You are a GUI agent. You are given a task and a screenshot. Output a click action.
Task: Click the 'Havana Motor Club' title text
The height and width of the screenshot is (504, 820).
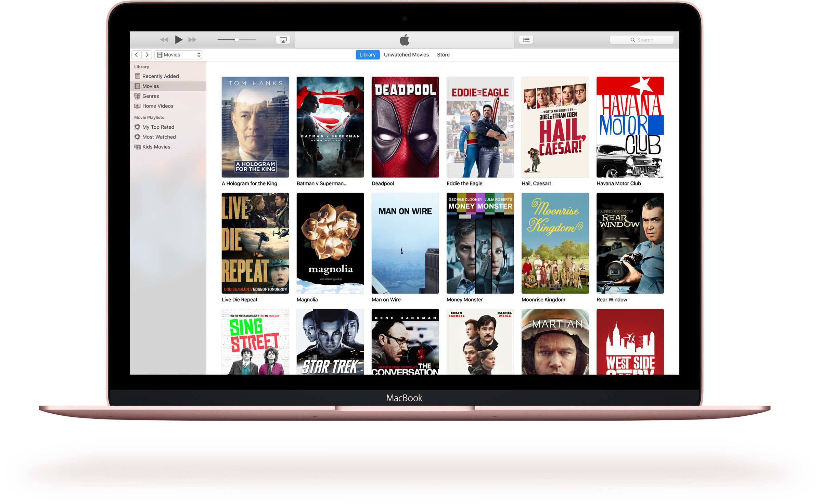pos(619,183)
